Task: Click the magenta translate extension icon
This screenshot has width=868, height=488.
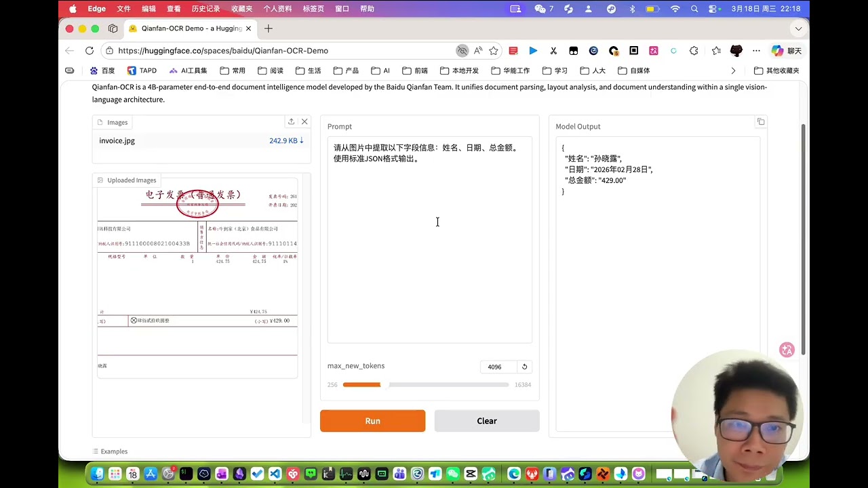Action: [654, 51]
